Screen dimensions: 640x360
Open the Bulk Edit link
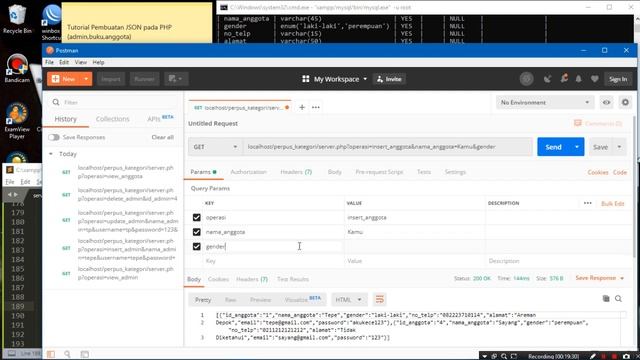coord(613,203)
